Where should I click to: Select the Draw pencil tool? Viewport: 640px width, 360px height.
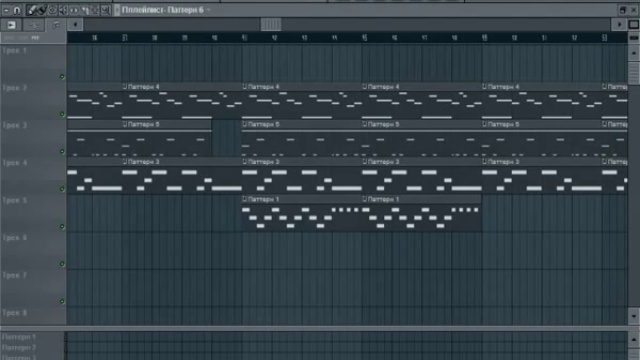pyautogui.click(x=31, y=10)
